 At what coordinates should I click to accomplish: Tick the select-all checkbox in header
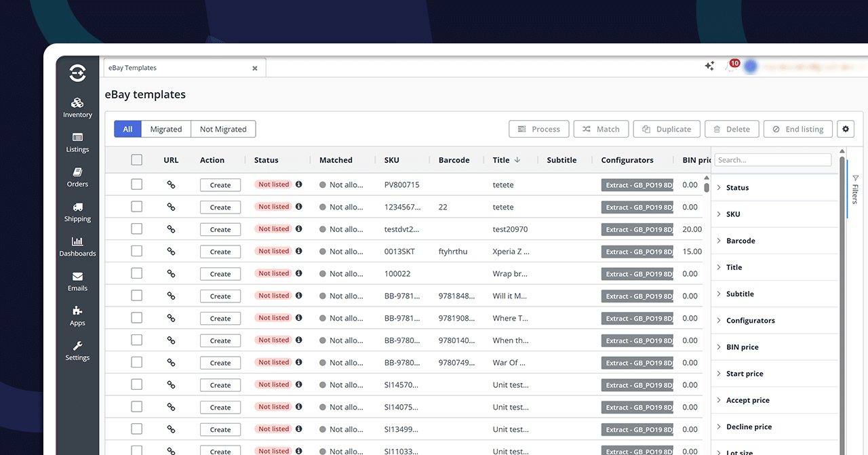point(136,160)
